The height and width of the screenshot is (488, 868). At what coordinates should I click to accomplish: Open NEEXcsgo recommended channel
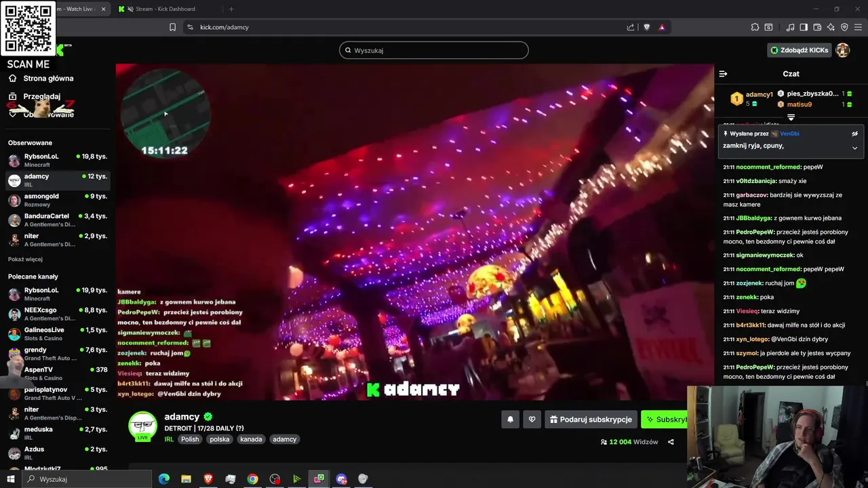pos(58,314)
